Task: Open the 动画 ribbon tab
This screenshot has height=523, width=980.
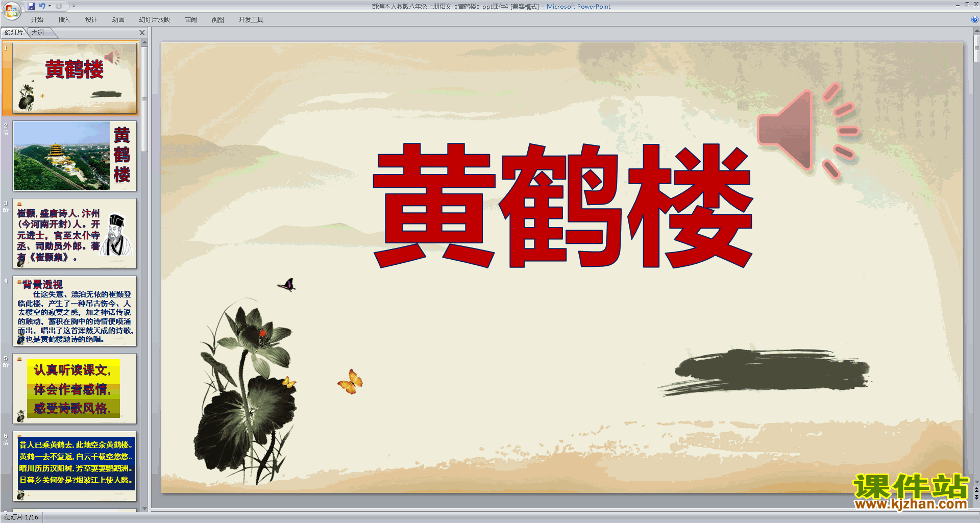Action: pyautogui.click(x=118, y=20)
